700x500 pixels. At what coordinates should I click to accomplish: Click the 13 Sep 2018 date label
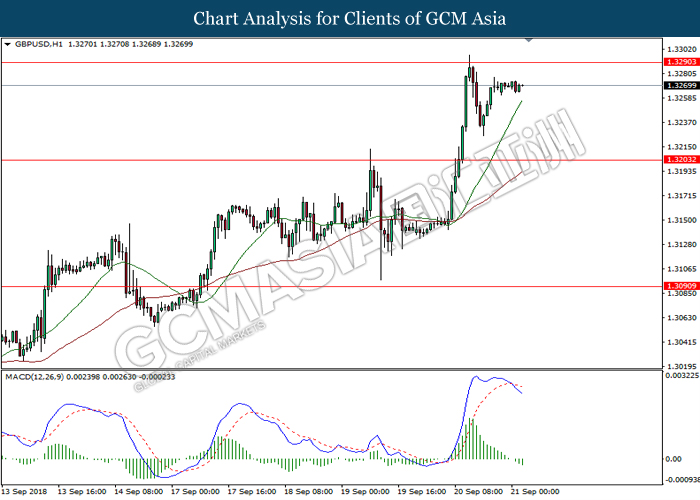coord(24,492)
